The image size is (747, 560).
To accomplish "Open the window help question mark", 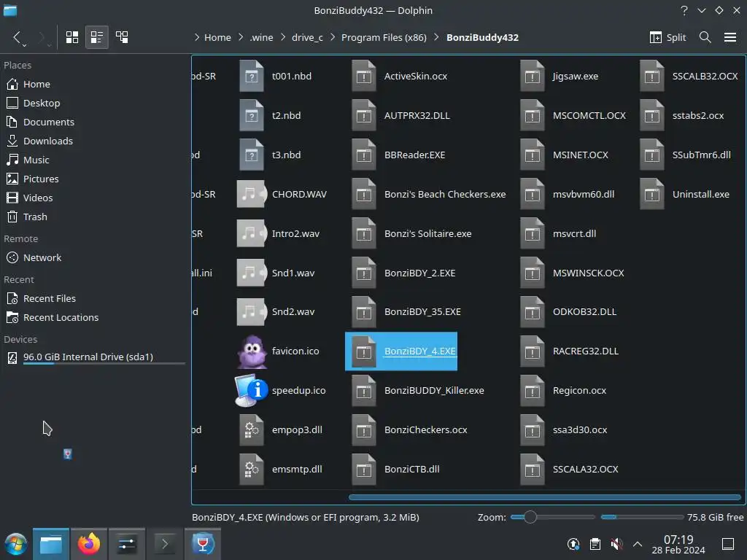I will point(684,10).
